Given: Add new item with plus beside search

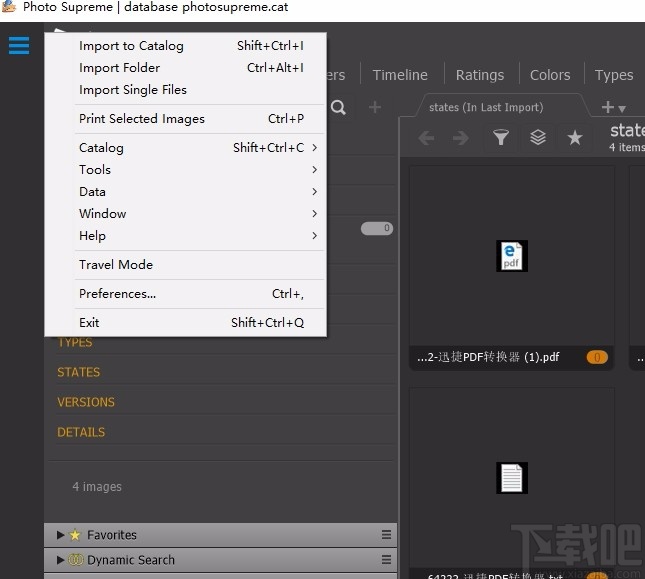Looking at the screenshot, I should coord(375,107).
